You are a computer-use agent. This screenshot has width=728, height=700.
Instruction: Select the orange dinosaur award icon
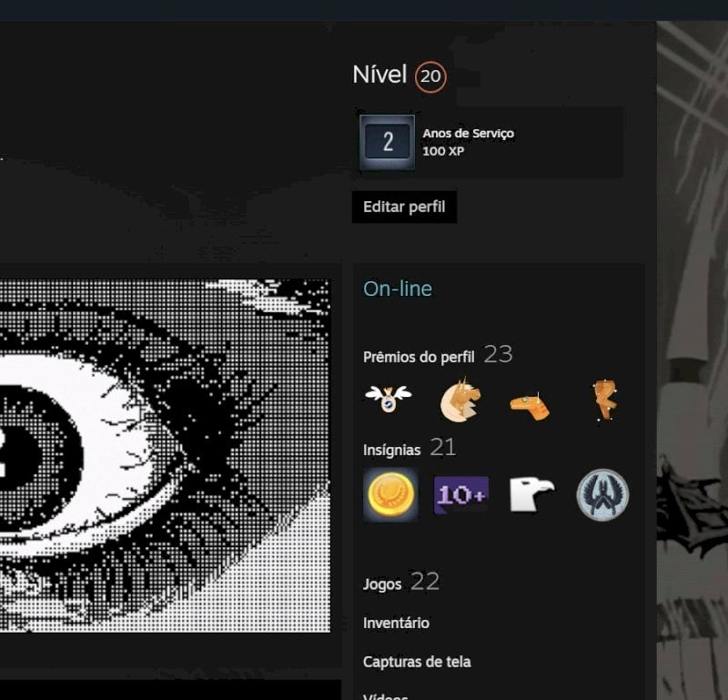pyautogui.click(x=530, y=406)
